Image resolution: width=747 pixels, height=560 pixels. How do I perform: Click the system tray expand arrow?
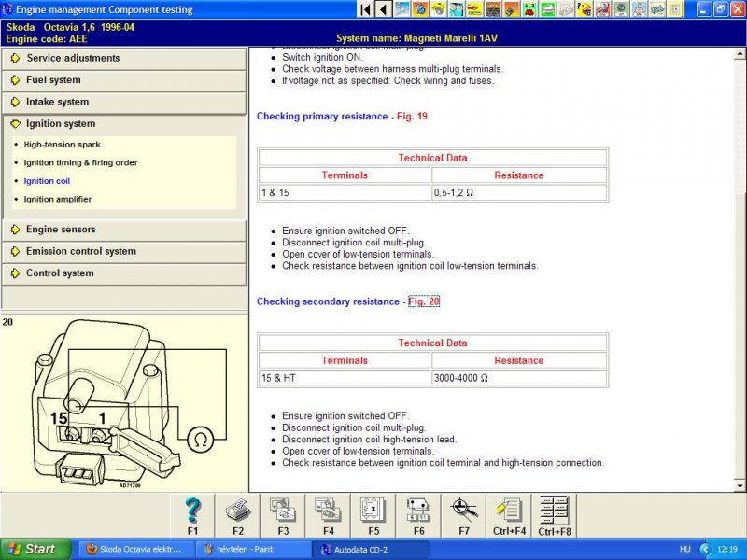706,549
